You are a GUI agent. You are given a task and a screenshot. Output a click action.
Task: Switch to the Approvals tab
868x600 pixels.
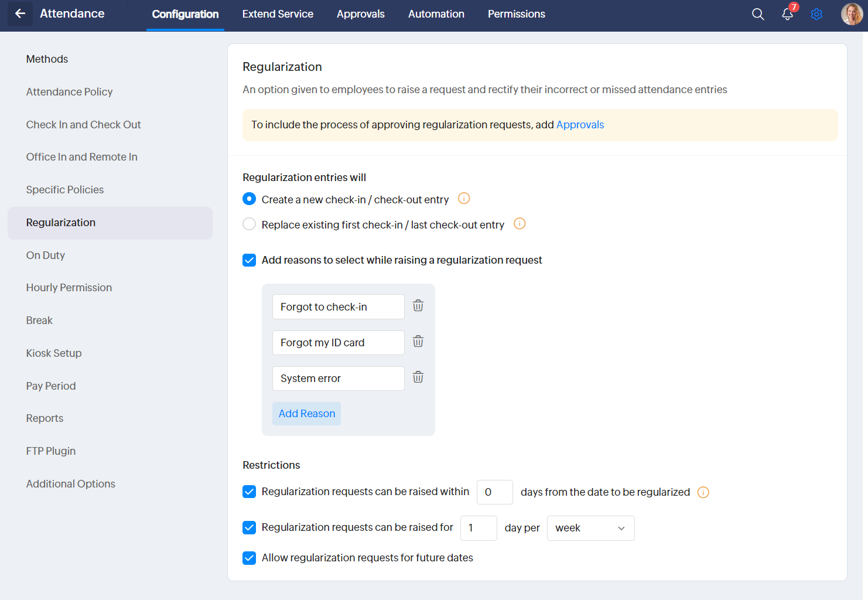coord(361,14)
